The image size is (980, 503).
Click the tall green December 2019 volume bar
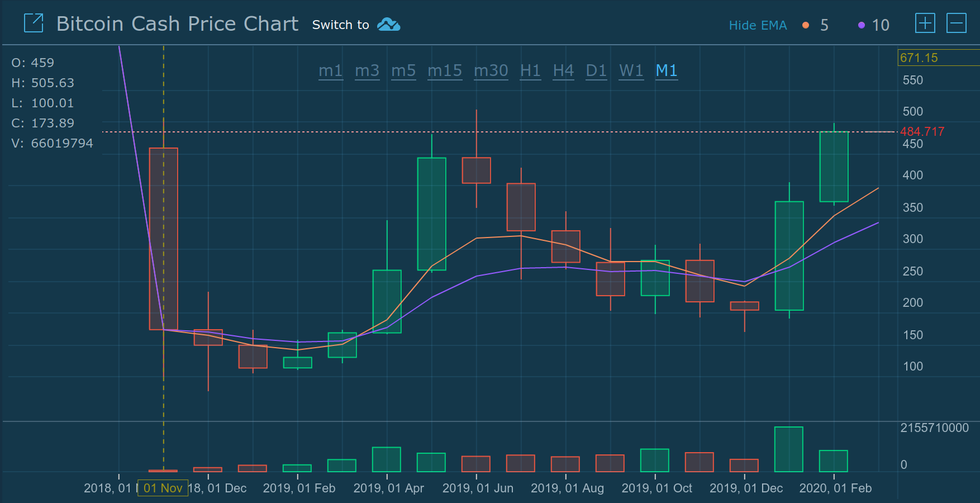789,449
